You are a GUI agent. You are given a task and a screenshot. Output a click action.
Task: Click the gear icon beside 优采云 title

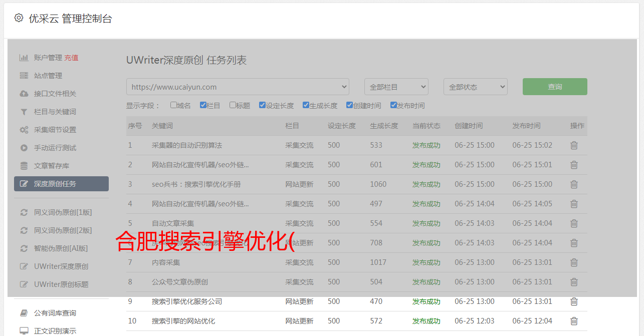coord(19,18)
